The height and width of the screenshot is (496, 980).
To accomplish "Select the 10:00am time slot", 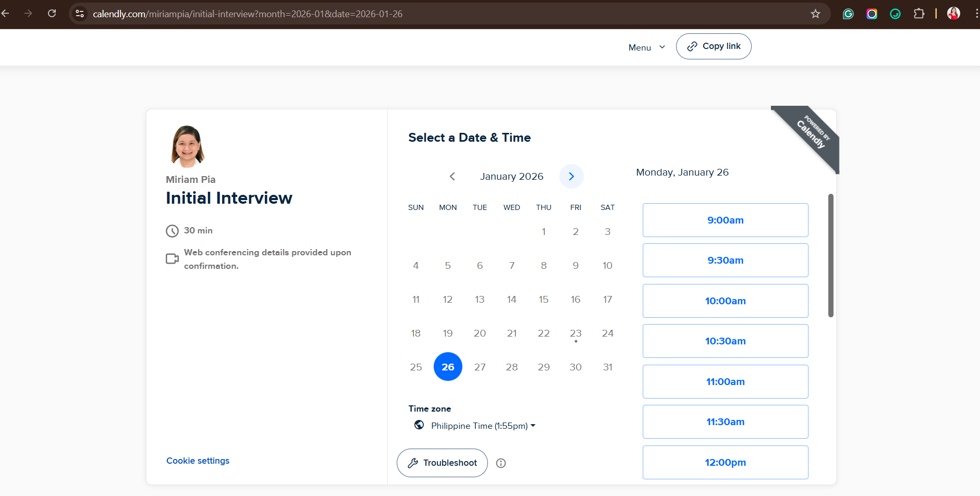I will (x=725, y=301).
